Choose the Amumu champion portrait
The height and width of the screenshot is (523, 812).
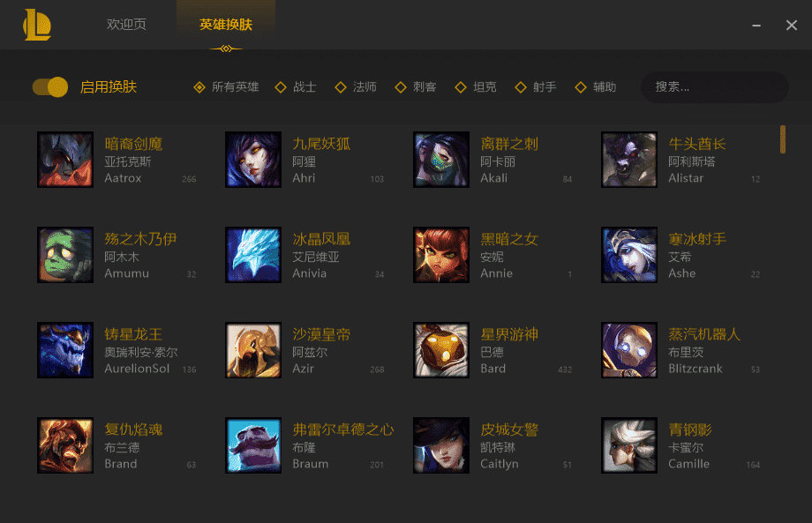65,255
